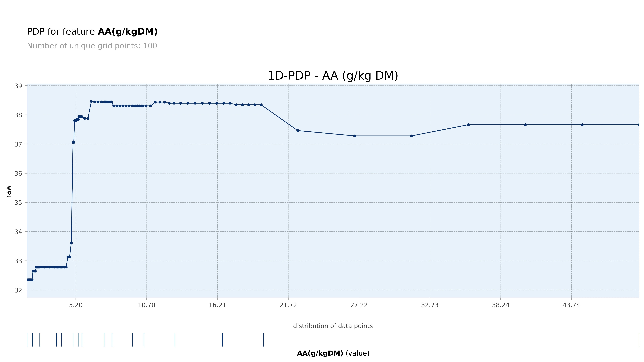Image resolution: width=644 pixels, height=362 pixels.
Task: Click the 'PDP for feature AA(g/kgDM)' heading
Action: pyautogui.click(x=92, y=32)
